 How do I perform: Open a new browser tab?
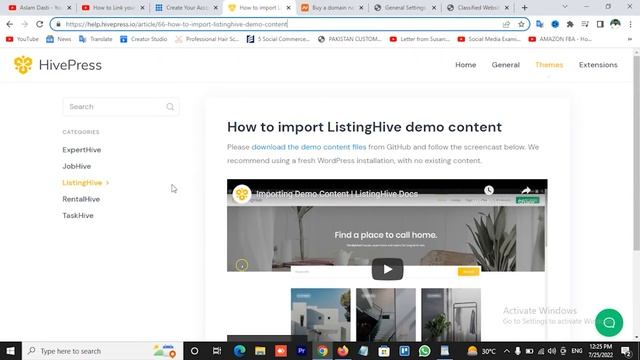[524, 7]
